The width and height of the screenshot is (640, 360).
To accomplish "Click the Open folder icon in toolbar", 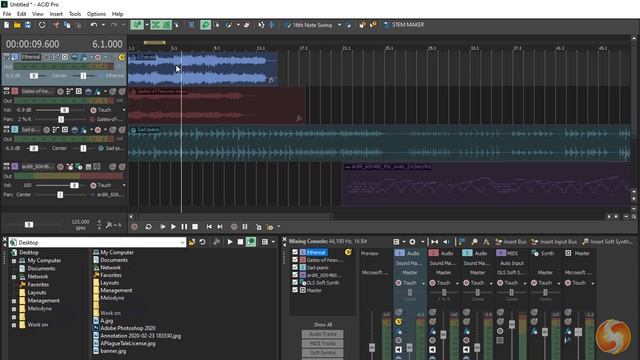I will tap(17, 25).
